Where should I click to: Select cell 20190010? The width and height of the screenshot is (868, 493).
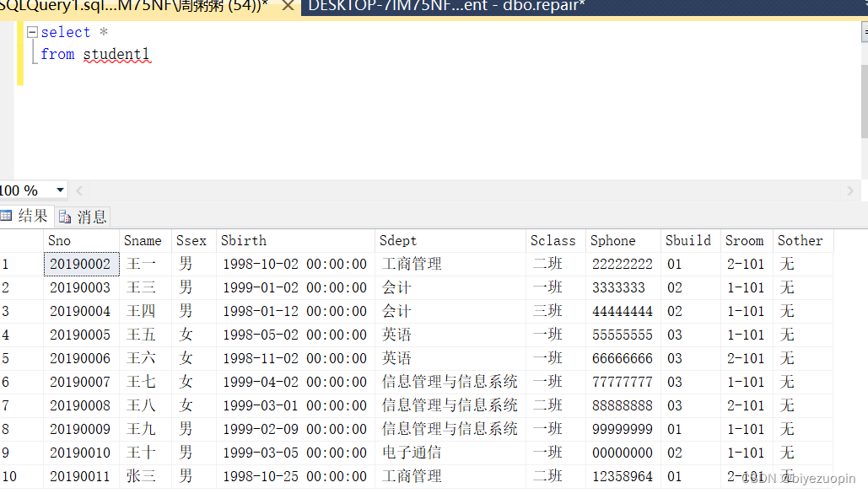(81, 453)
